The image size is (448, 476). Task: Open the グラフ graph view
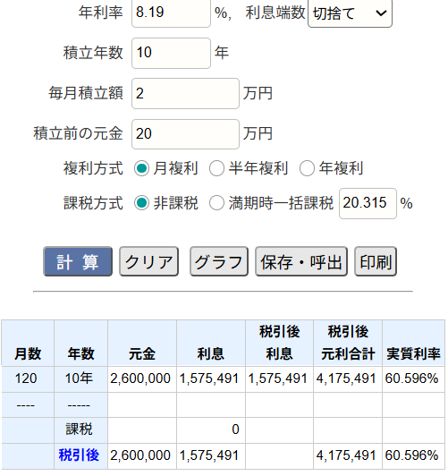pyautogui.click(x=219, y=261)
